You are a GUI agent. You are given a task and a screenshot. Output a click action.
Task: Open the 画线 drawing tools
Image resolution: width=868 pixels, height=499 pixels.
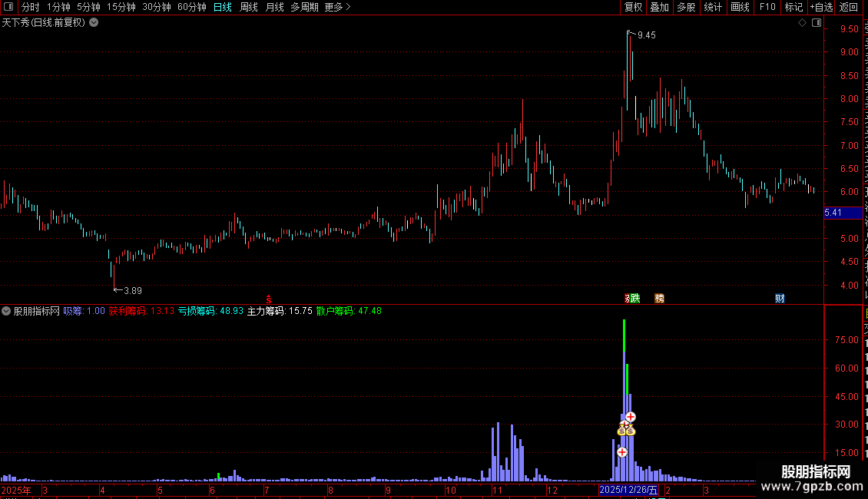[x=740, y=7]
